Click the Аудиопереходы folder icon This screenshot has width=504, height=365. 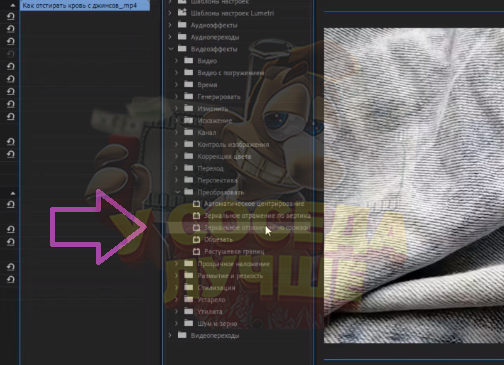182,37
